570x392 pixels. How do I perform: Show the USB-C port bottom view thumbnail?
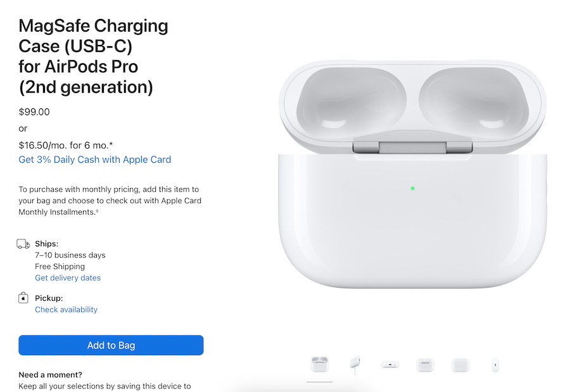click(389, 365)
